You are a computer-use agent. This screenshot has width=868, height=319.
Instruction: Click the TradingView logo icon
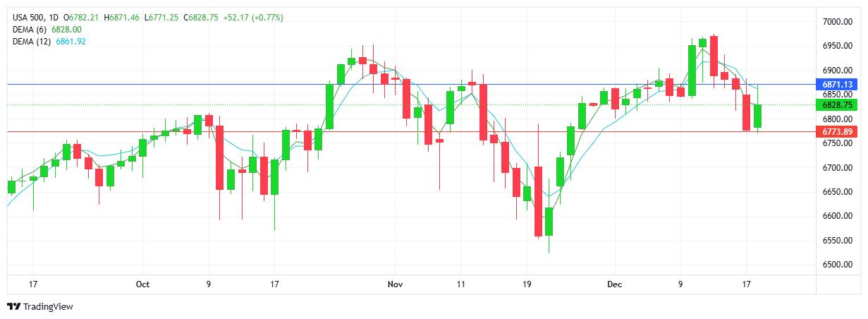point(13,307)
